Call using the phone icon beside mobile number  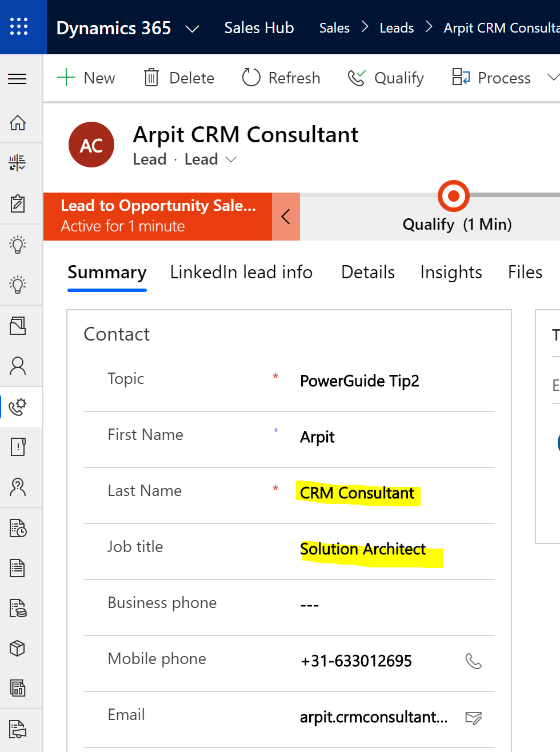474,661
